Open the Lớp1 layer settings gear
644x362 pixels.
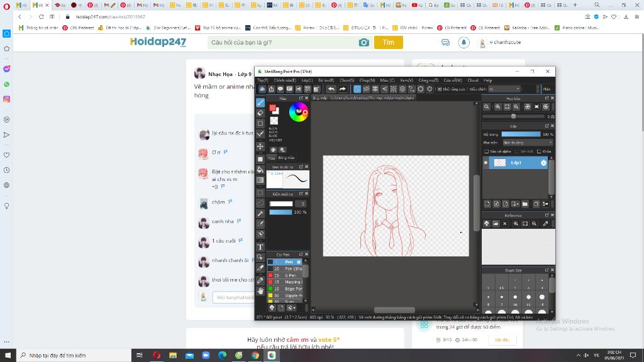(x=543, y=163)
